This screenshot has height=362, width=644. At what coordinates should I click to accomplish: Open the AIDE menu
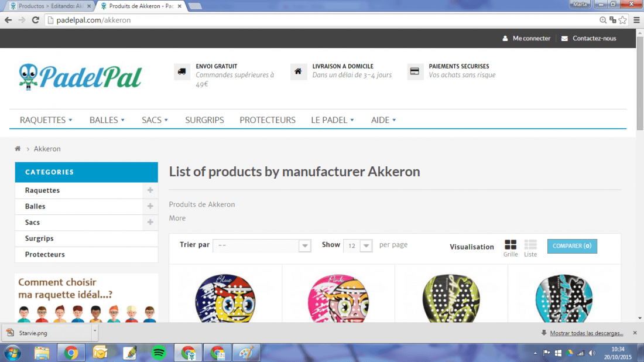(383, 120)
